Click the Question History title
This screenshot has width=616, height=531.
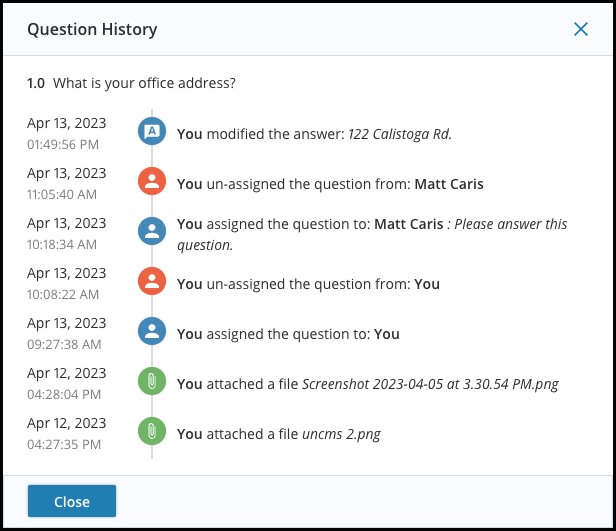pos(92,29)
